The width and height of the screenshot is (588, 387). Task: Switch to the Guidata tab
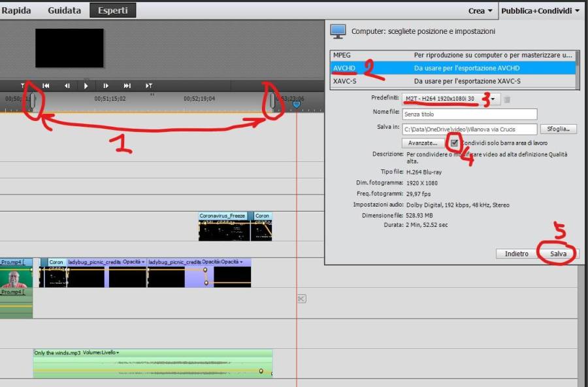(65, 10)
